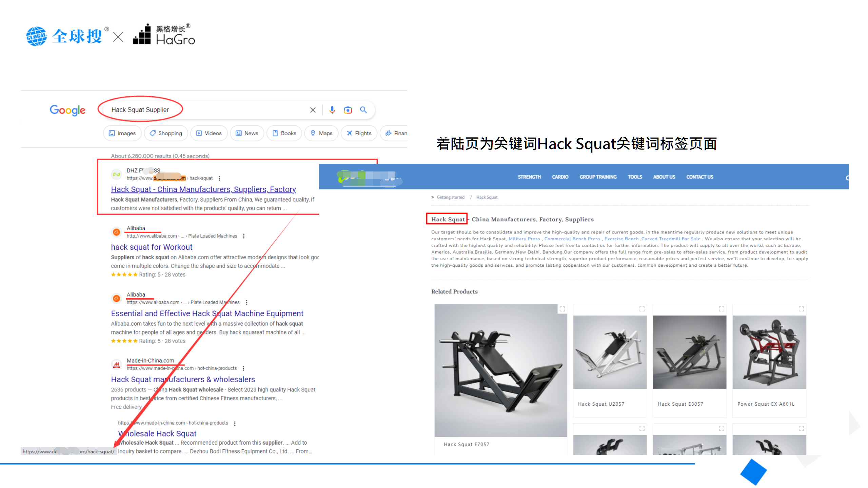Open the Google logo homepage
The image size is (868, 488).
pyautogui.click(x=67, y=110)
